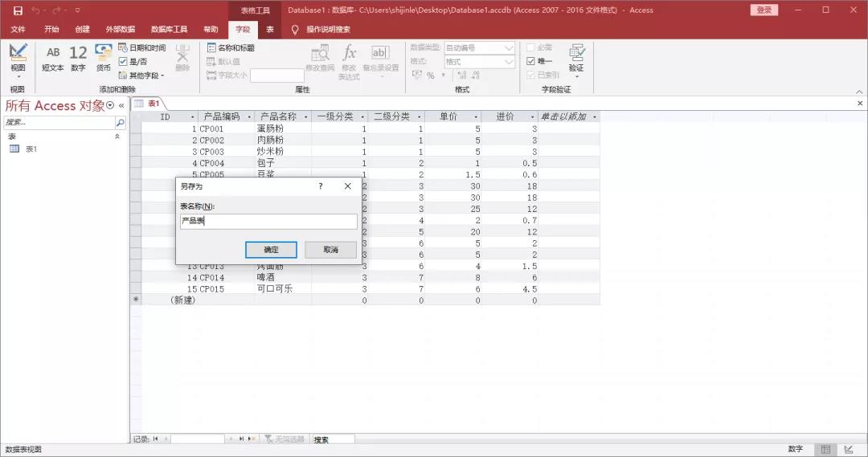Image resolution: width=868 pixels, height=457 pixels.
Task: Switch to the Home (开始) ribbon tab
Action: click(51, 30)
